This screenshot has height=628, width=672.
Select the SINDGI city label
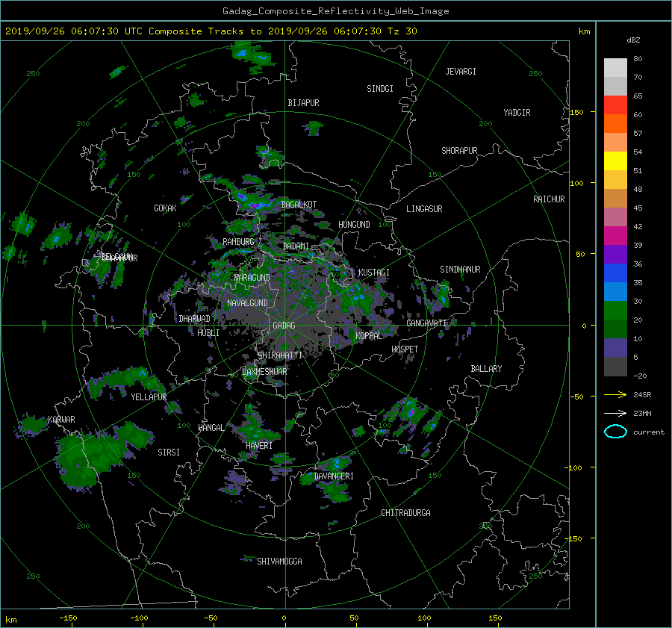click(x=380, y=89)
